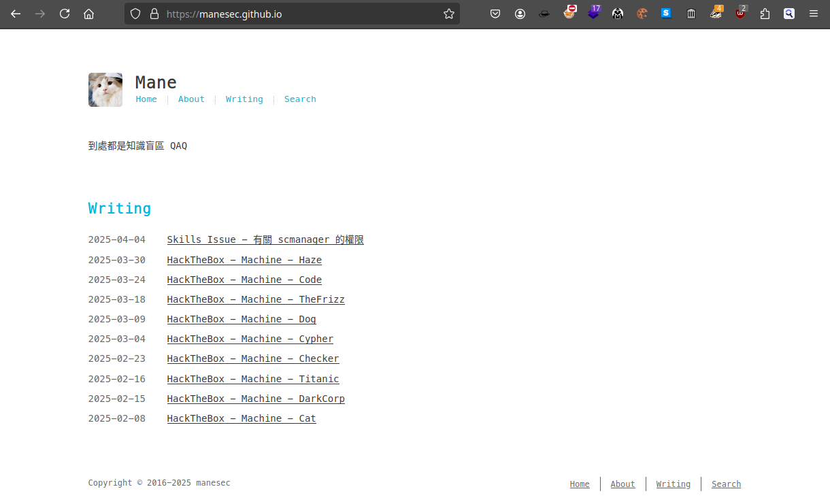Go to the browser home page
Viewport: 830px width, 504px height.
click(88, 14)
